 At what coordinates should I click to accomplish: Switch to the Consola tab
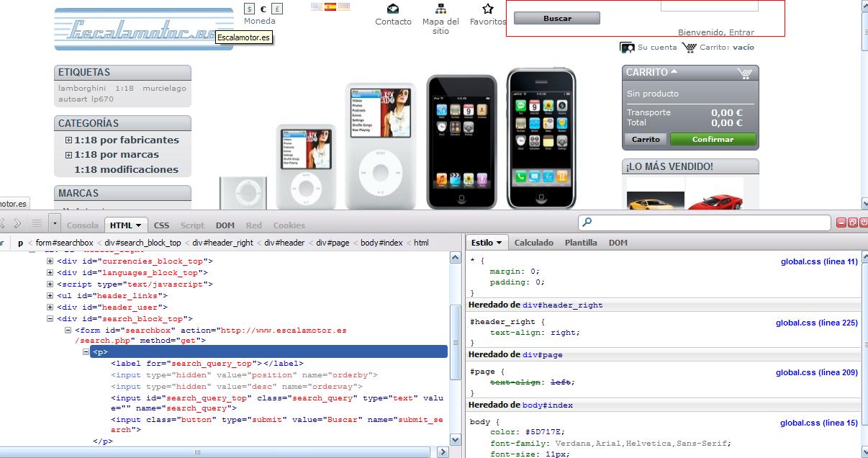click(x=82, y=225)
